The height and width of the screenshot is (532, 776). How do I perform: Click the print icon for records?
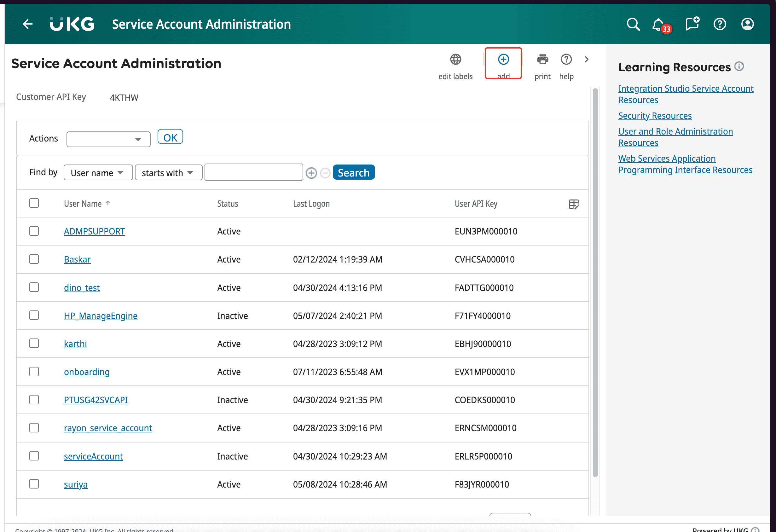point(541,59)
